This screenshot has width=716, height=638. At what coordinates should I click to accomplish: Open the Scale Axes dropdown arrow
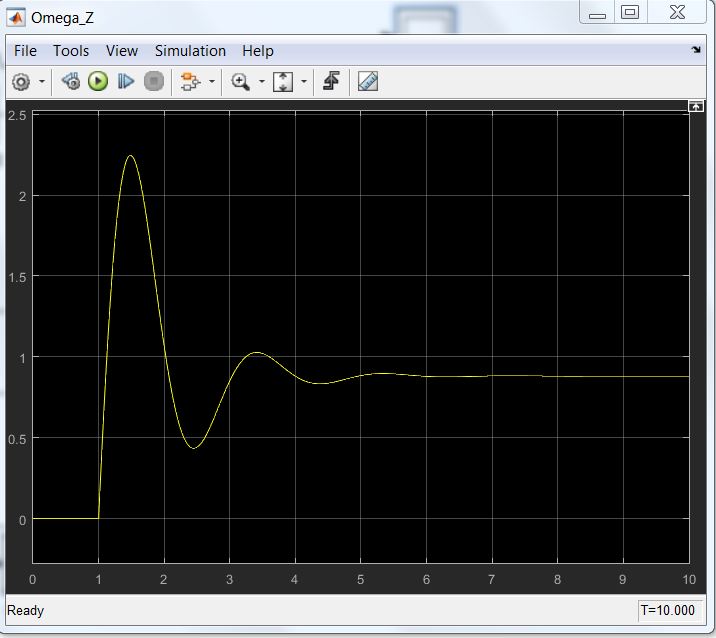[304, 82]
